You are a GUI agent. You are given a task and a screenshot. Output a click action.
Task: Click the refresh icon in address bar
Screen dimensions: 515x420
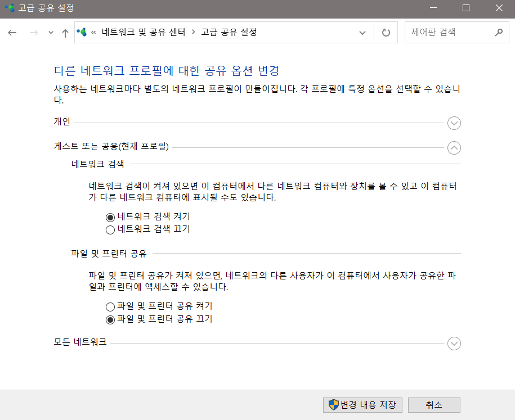click(x=386, y=33)
